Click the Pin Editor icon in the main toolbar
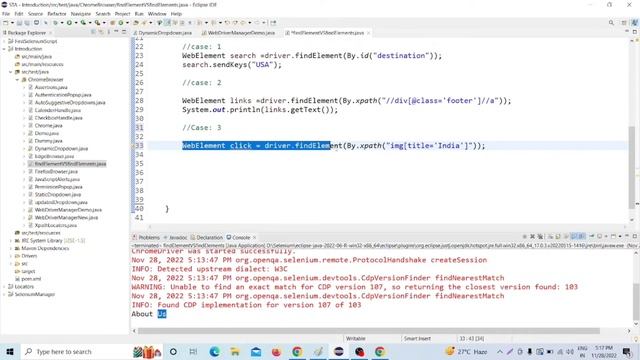The width and height of the screenshot is (640, 360). click(x=273, y=23)
